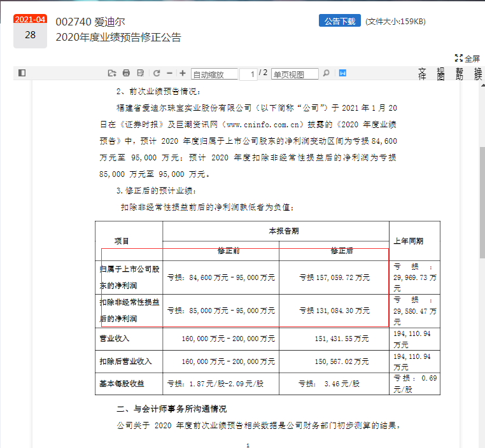The width and height of the screenshot is (485, 448).
Task: Click the third compressed menu item at toolbar right
Action: pos(460,74)
